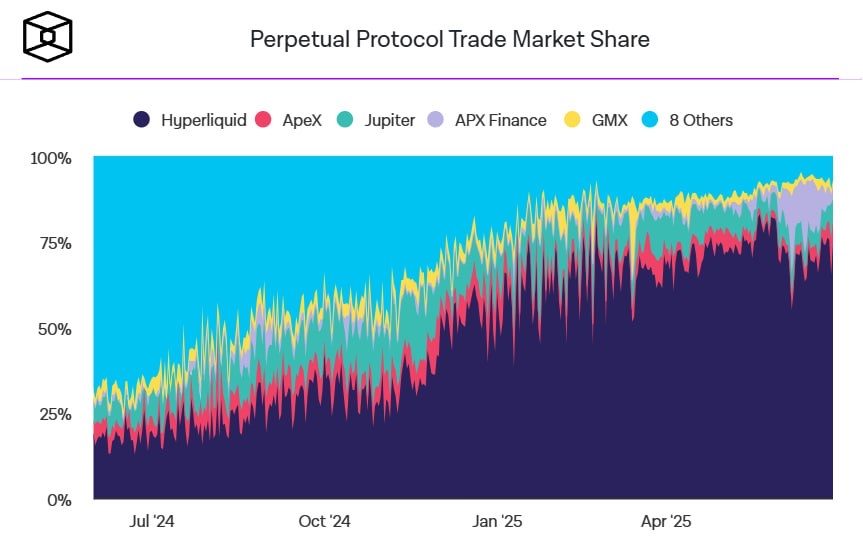Screen dimensions: 863x541
Task: Toggle the 8 Others blue dot
Action: coord(650,120)
